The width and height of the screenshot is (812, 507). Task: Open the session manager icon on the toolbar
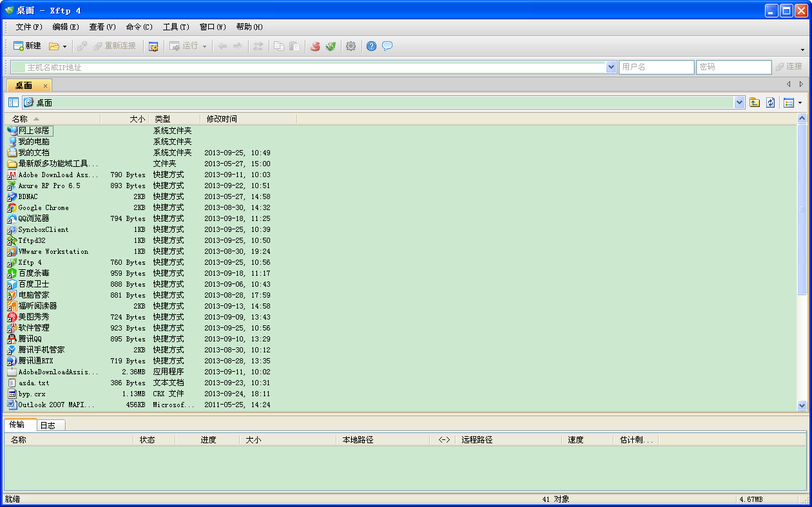[153, 46]
